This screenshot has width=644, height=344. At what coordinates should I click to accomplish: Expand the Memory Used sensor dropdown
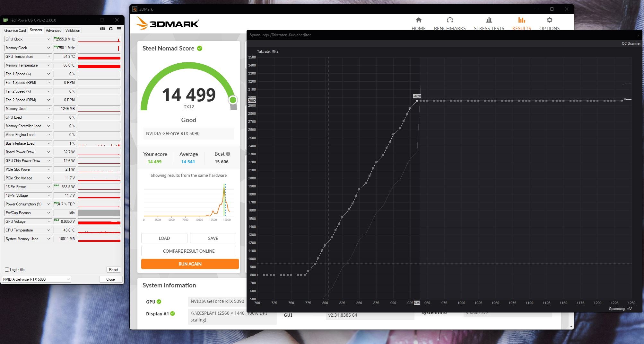click(x=48, y=109)
